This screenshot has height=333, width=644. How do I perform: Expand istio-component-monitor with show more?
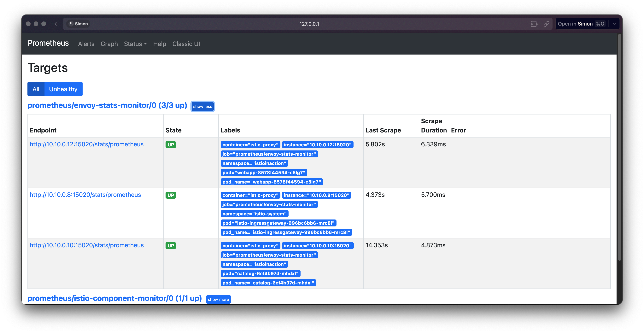pos(218,299)
